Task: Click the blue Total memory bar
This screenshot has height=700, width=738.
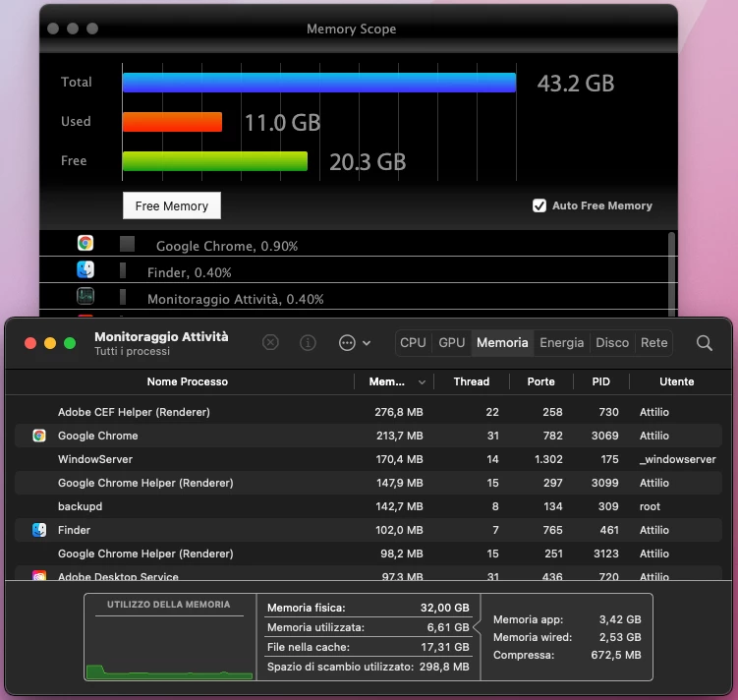Action: pyautogui.click(x=319, y=83)
